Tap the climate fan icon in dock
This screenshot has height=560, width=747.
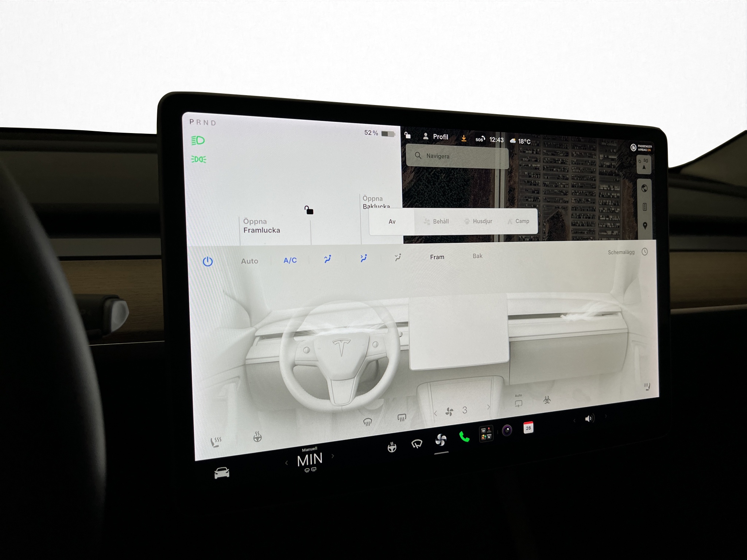(441, 440)
